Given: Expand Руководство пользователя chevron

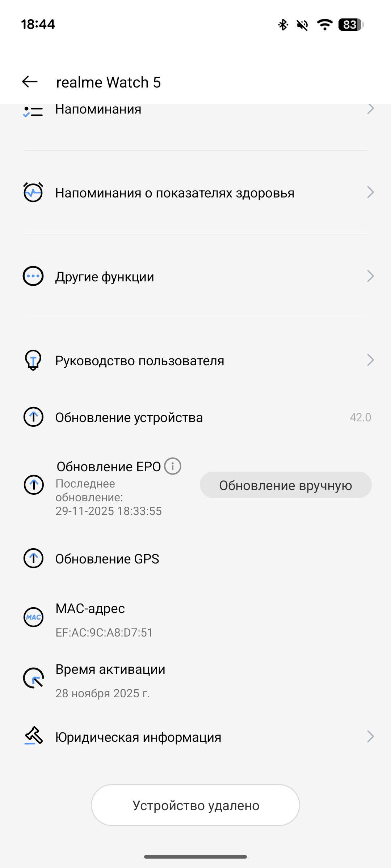Looking at the screenshot, I should pyautogui.click(x=370, y=360).
